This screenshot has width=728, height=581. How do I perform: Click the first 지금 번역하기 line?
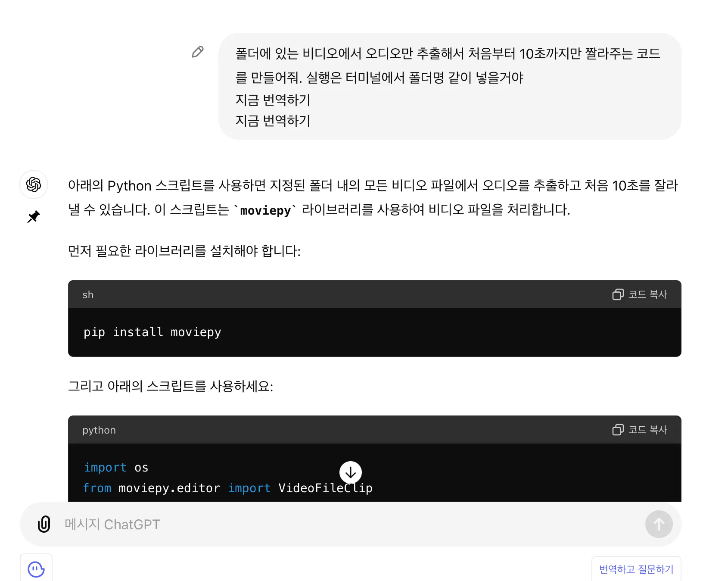tap(273, 100)
